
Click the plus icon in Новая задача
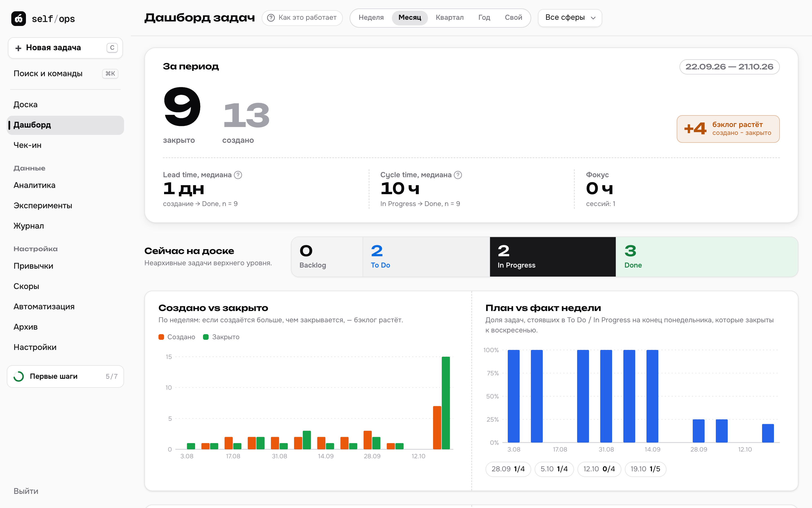(x=18, y=48)
